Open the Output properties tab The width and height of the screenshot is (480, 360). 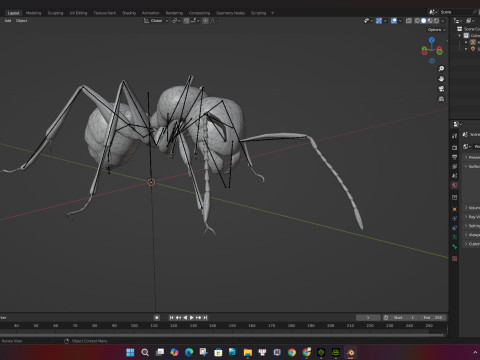point(455,157)
